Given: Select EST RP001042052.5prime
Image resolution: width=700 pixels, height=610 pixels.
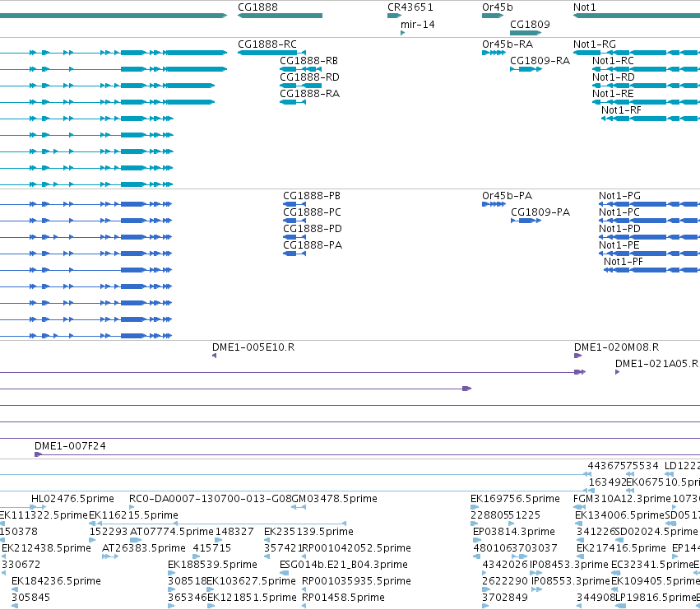Looking at the screenshot, I should [x=304, y=556].
